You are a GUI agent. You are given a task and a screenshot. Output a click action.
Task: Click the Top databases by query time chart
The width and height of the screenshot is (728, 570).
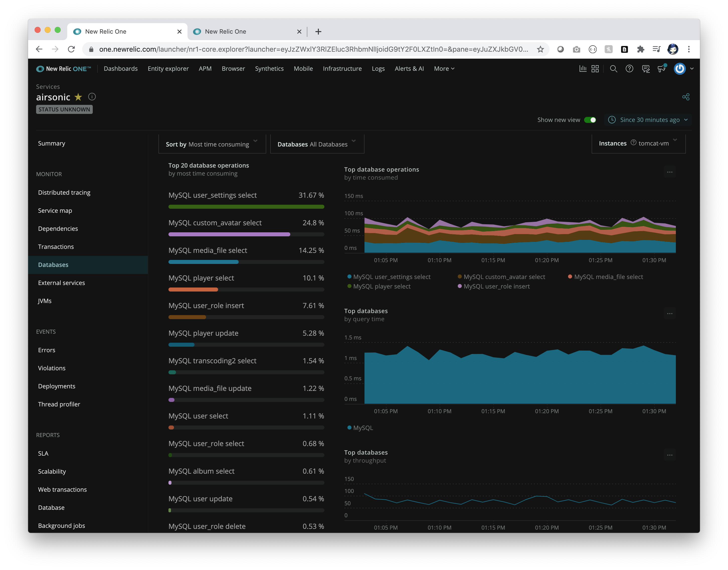click(x=520, y=374)
